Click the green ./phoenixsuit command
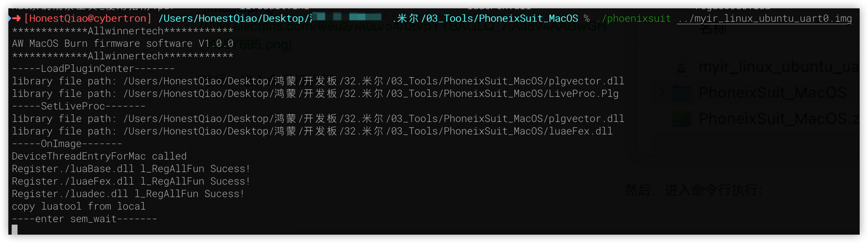 click(633, 18)
